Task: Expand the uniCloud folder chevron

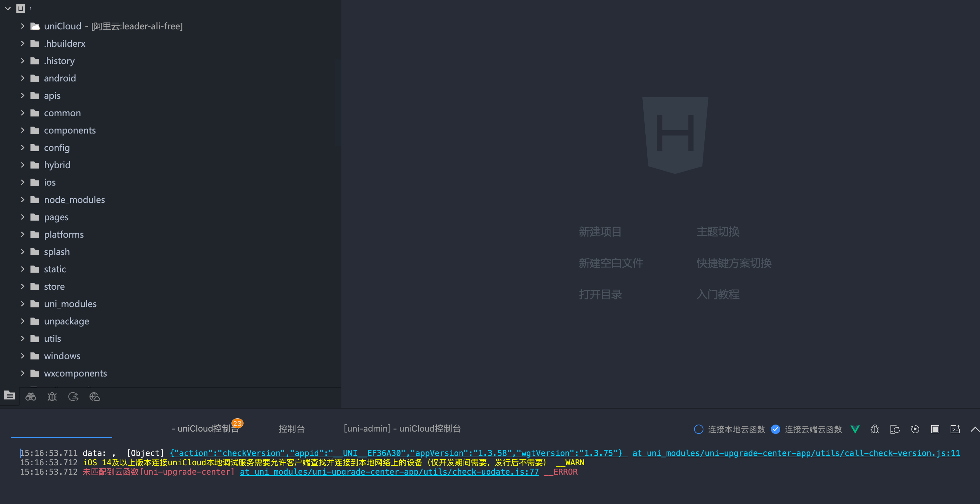Action: click(x=22, y=26)
